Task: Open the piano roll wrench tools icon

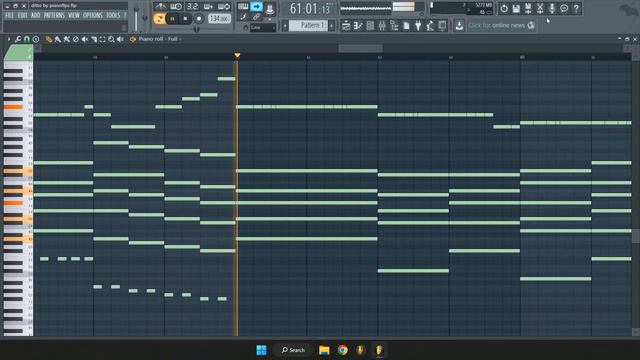Action: (18, 39)
